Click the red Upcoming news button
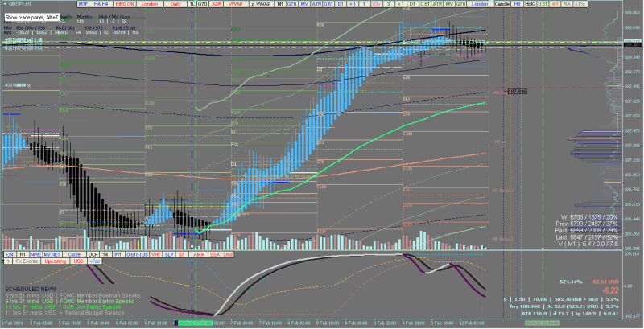Viewport: 644px width, 329px height. 55,261
